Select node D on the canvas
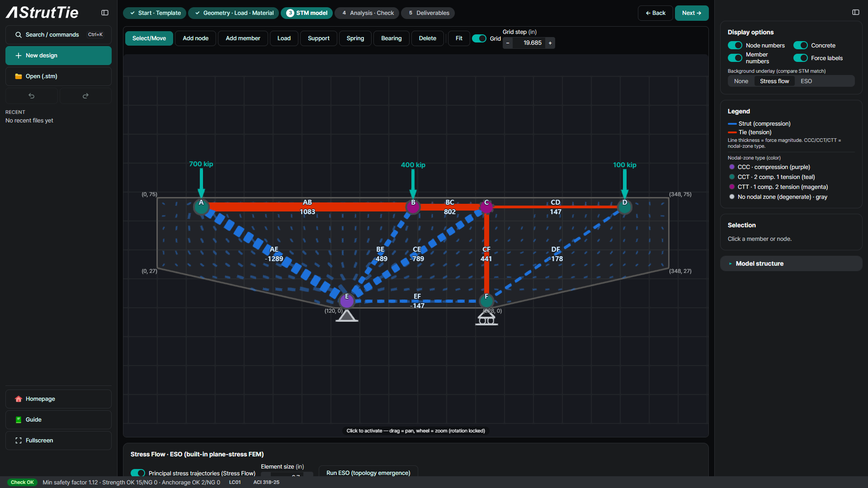 point(624,206)
